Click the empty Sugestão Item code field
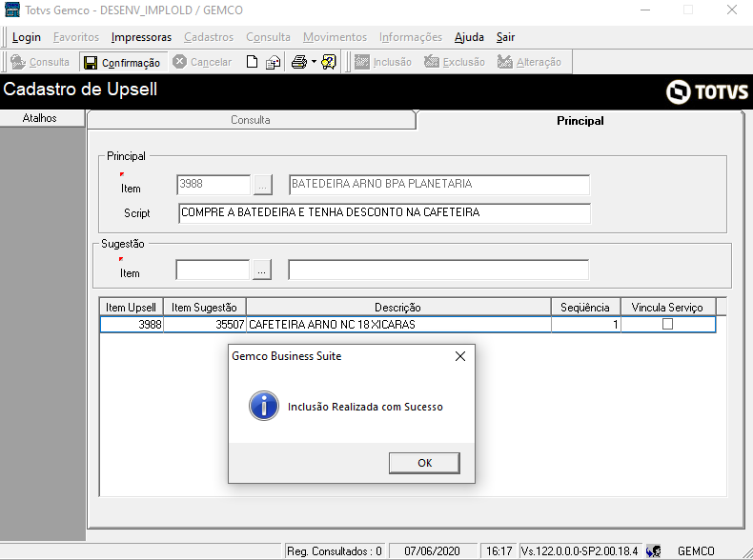This screenshot has height=560, width=753. tap(213, 270)
